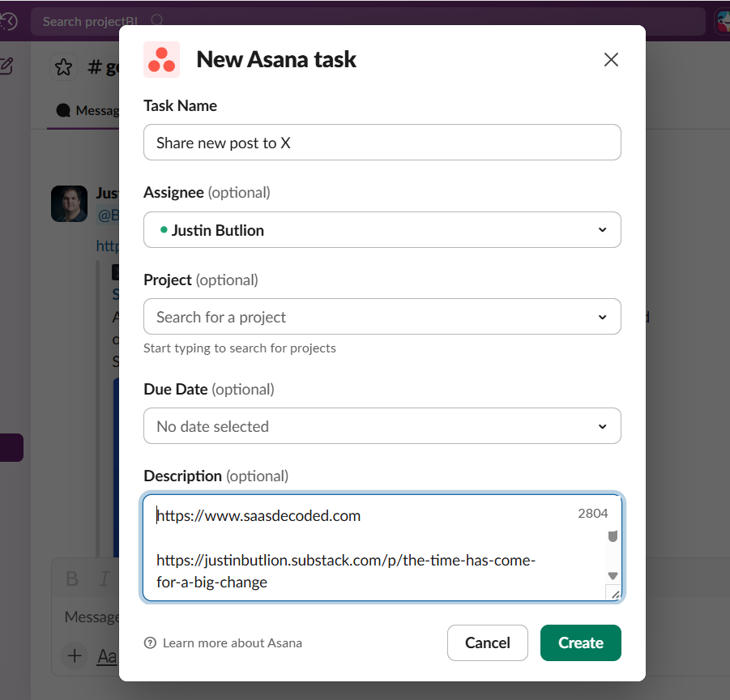Click the description scroll down arrow
The width and height of the screenshot is (730, 700).
(613, 576)
